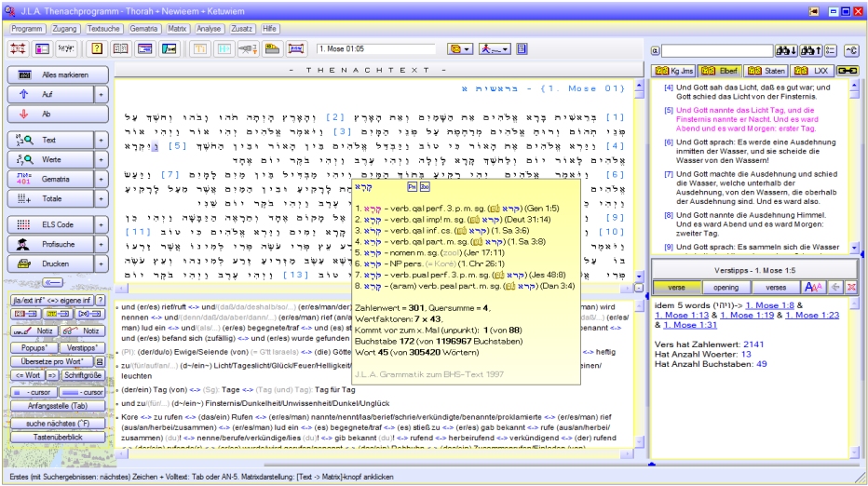Viewport: 868px width, 486px height.
Task: Switch to the Elberf translation tab
Action: coord(720,71)
